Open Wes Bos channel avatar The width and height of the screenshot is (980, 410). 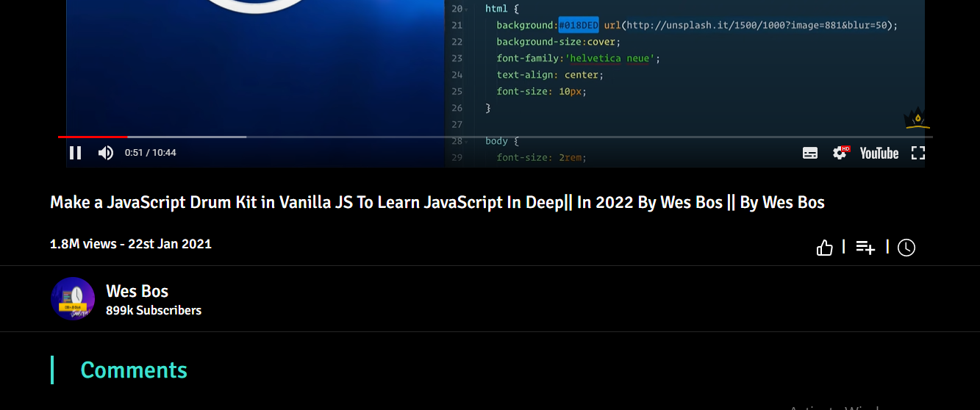[73, 299]
